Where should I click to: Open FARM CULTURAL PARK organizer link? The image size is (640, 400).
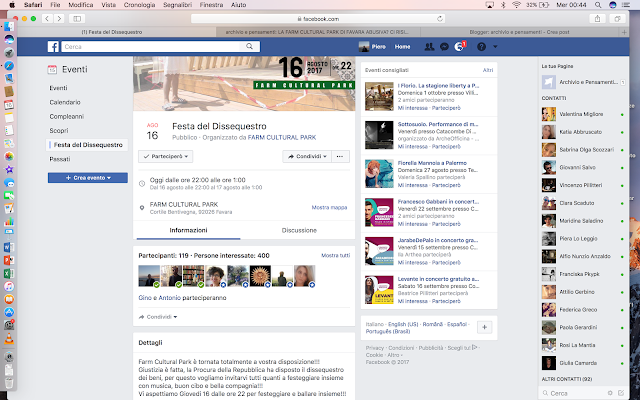(x=282, y=138)
